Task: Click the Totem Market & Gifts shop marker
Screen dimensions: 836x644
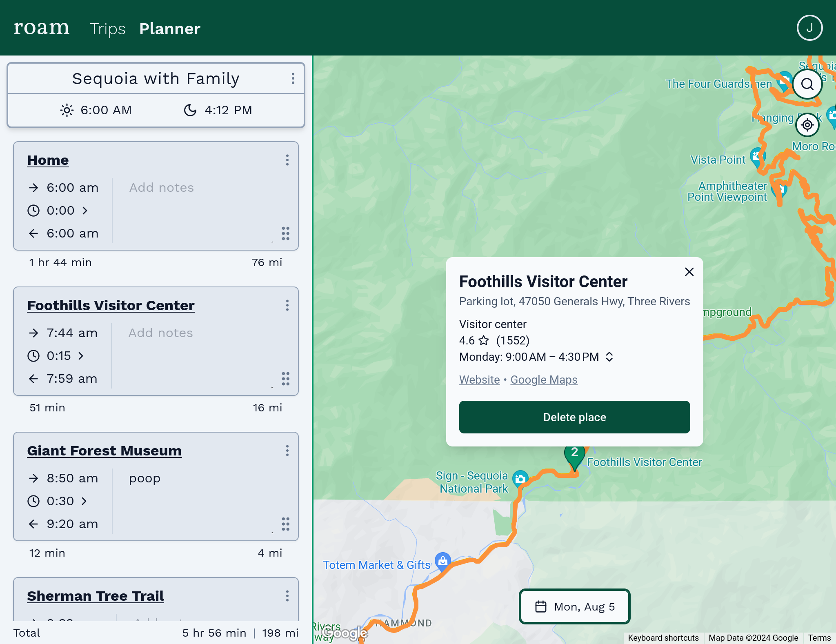Action: pyautogui.click(x=442, y=561)
